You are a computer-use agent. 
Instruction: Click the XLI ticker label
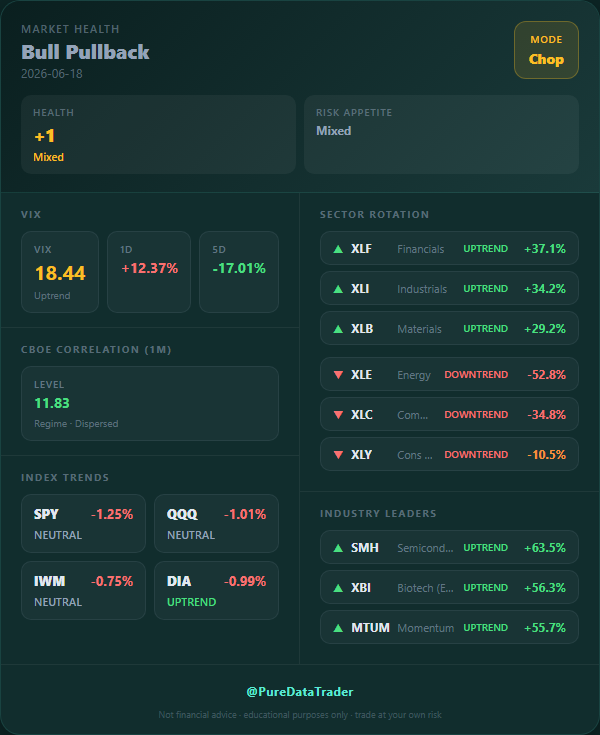pyautogui.click(x=360, y=289)
